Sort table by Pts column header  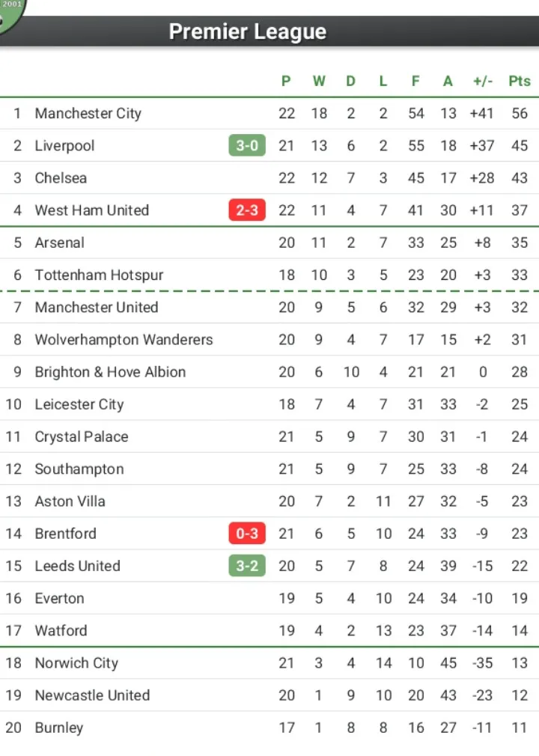pos(520,81)
